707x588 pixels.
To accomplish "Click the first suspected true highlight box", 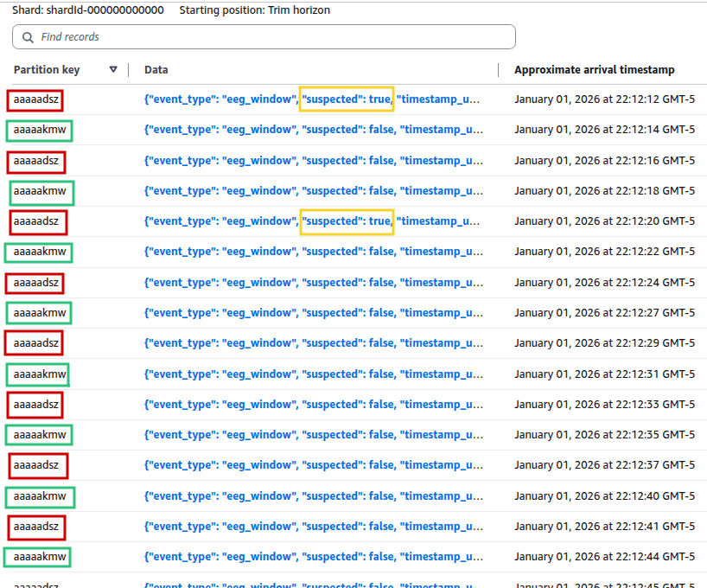I will 347,99.
